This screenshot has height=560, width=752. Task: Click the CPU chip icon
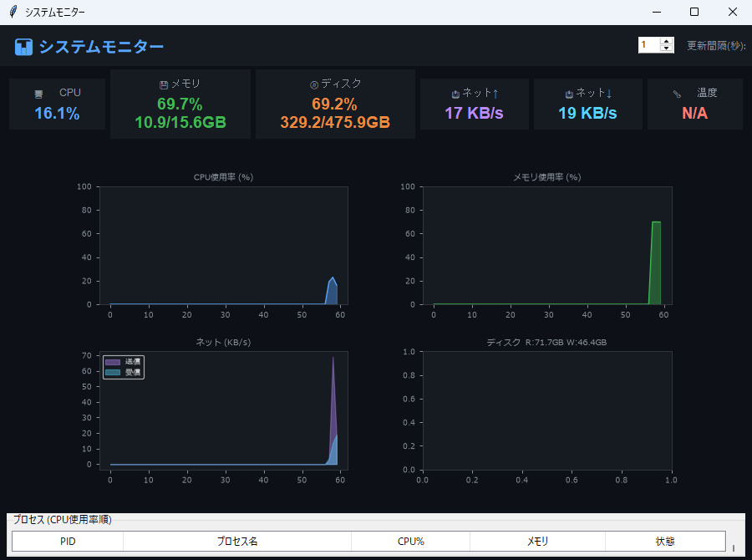[x=38, y=94]
